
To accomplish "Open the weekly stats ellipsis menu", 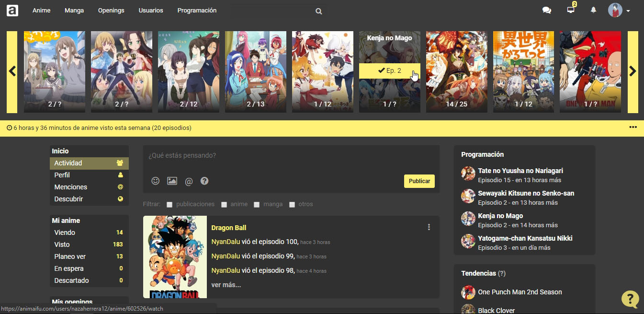I will tap(633, 128).
